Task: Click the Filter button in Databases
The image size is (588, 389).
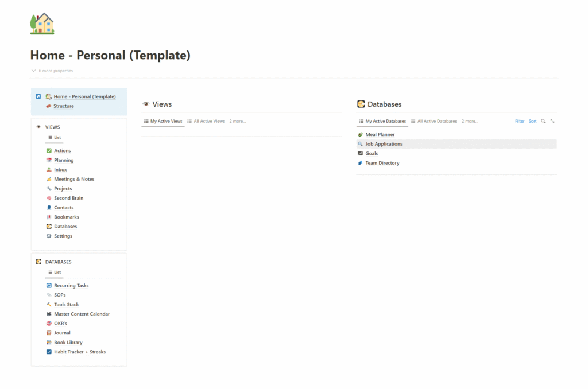Action: 519,122
